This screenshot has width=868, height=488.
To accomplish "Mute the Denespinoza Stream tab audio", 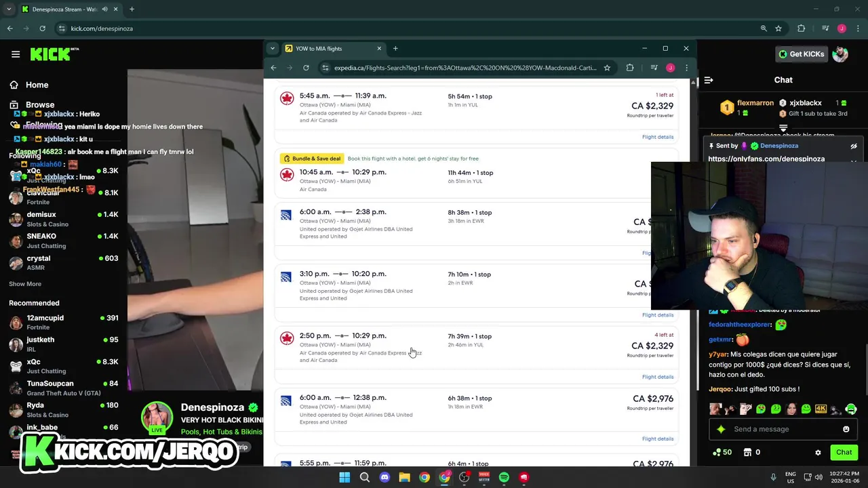I will coord(105,9).
